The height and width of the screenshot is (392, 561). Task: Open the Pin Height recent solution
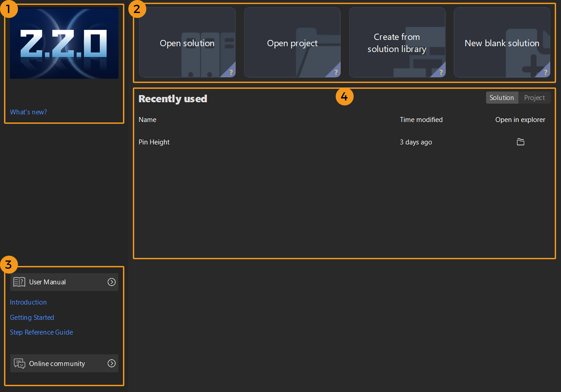pyautogui.click(x=154, y=142)
